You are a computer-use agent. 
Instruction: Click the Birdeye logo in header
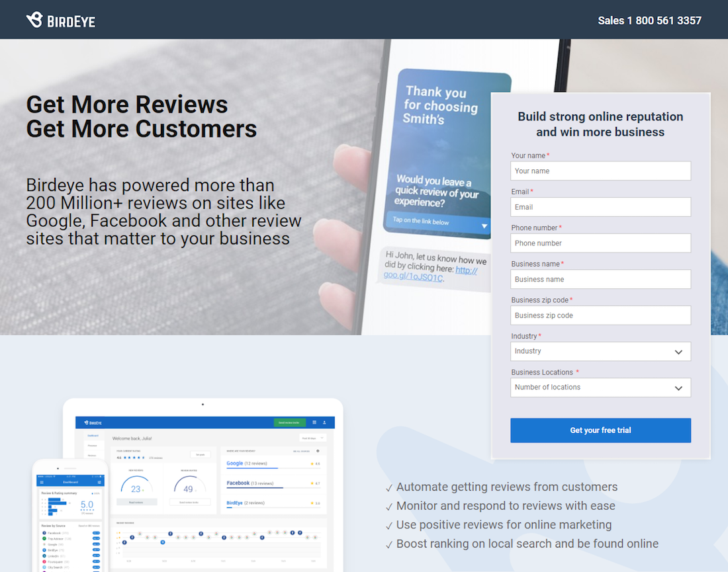point(61,20)
